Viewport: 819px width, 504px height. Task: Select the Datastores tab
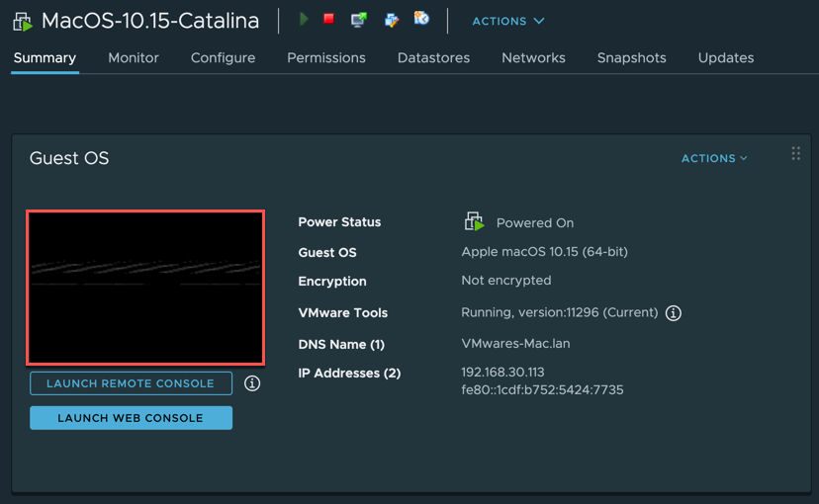coord(433,58)
